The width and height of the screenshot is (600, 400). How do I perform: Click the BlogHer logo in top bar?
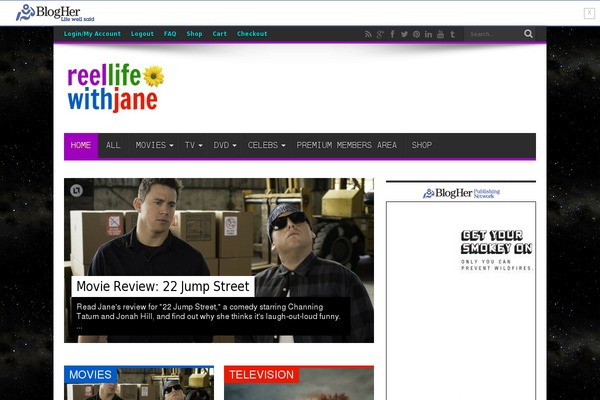pyautogui.click(x=55, y=13)
